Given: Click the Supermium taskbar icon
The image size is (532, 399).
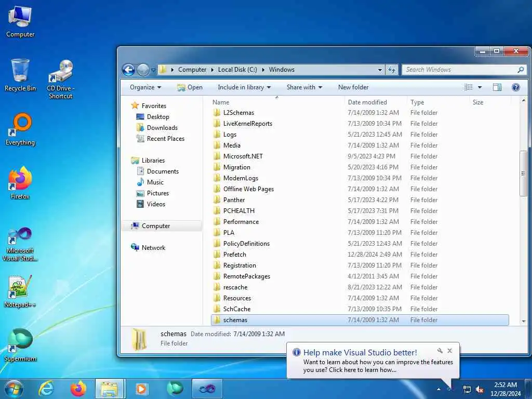Looking at the screenshot, I should pos(175,389).
